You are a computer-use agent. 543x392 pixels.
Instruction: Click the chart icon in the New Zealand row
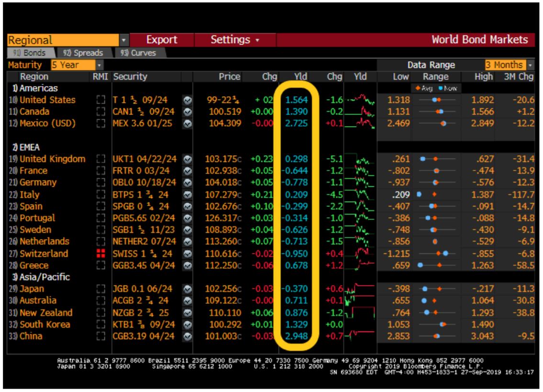coord(188,313)
